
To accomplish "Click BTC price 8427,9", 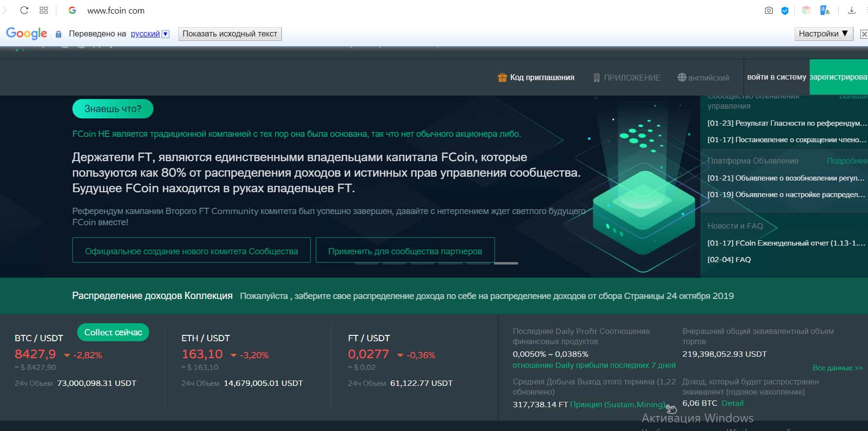I will point(35,354).
